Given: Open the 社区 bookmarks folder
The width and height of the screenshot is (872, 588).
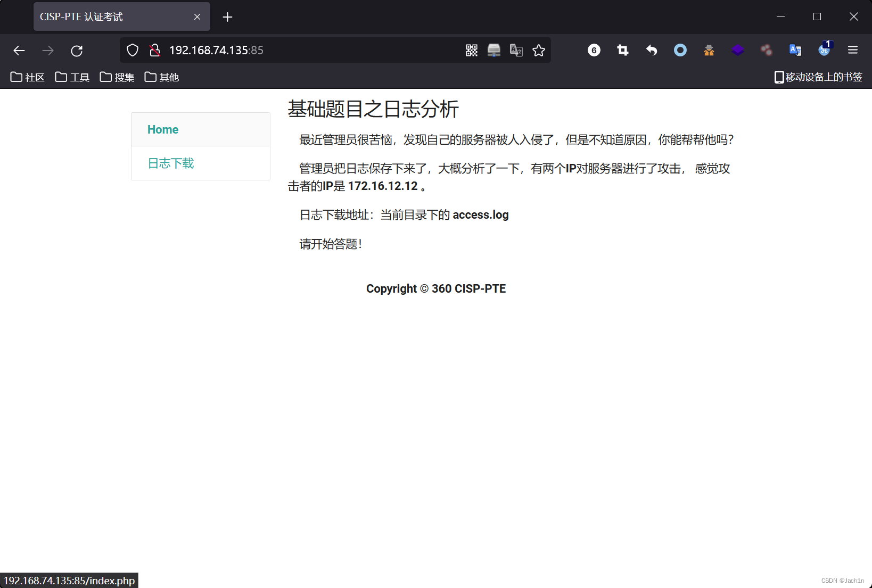Looking at the screenshot, I should (28, 77).
